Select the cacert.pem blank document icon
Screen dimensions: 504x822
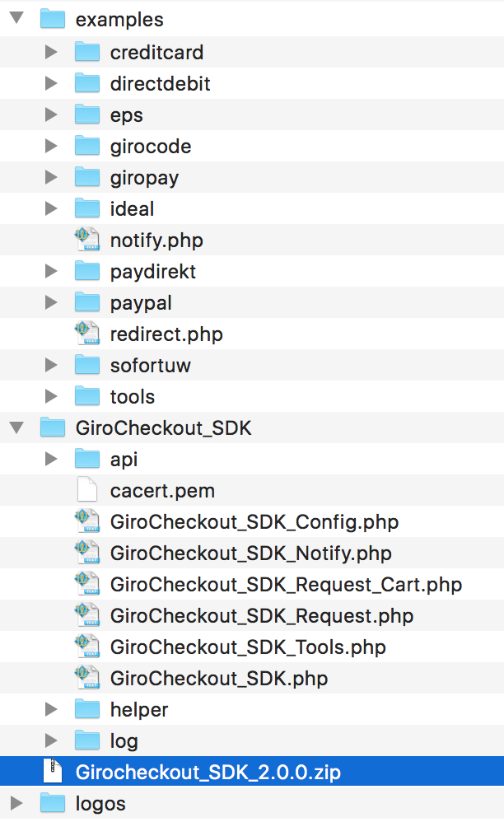(x=87, y=490)
